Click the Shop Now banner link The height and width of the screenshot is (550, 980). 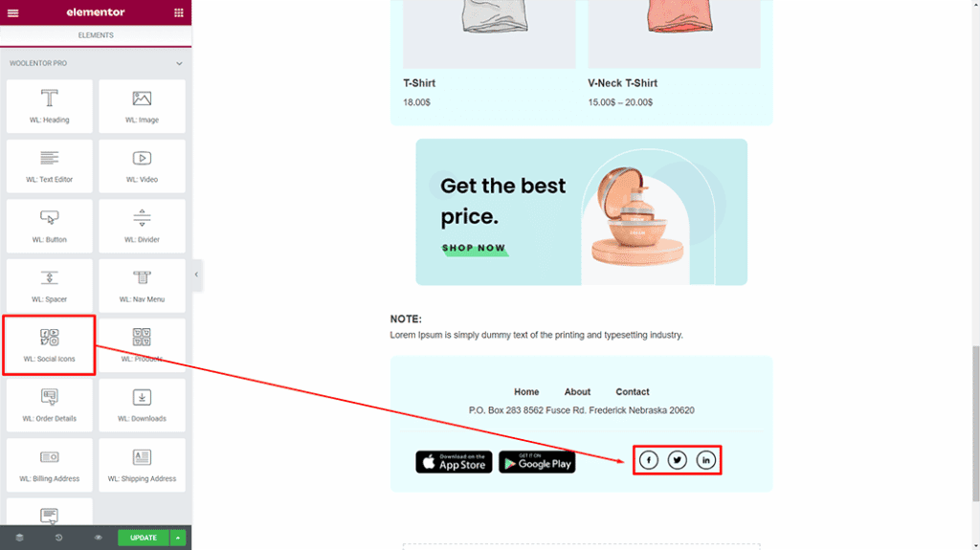(x=474, y=248)
